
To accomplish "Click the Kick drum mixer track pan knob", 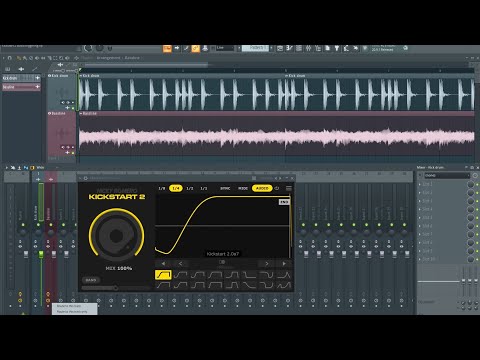I will tap(38, 232).
